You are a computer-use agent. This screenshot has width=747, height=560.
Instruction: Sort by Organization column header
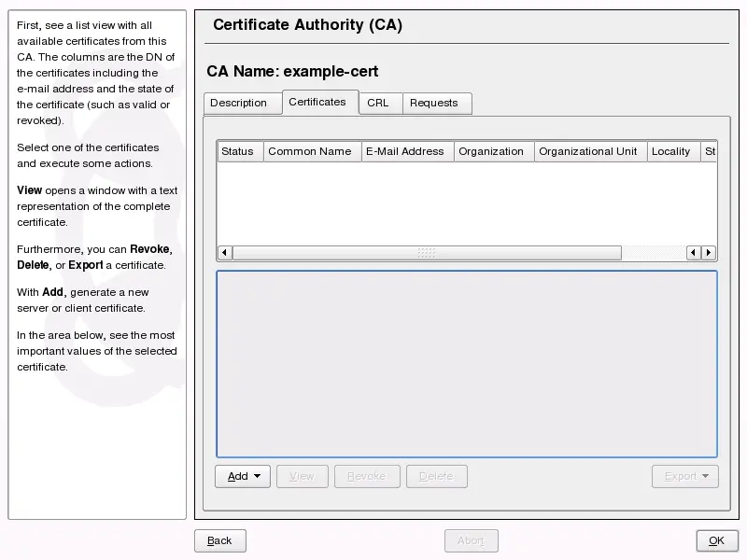pos(491,151)
